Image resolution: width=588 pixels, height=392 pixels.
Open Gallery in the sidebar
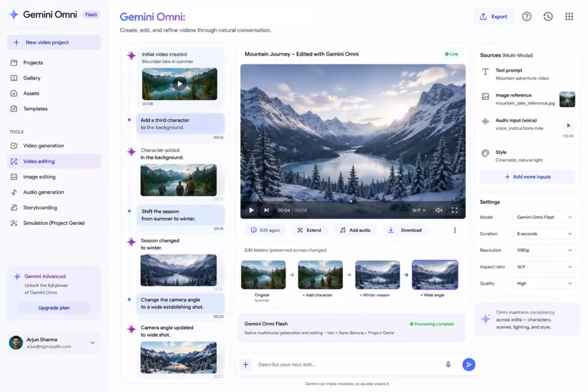pyautogui.click(x=54, y=78)
